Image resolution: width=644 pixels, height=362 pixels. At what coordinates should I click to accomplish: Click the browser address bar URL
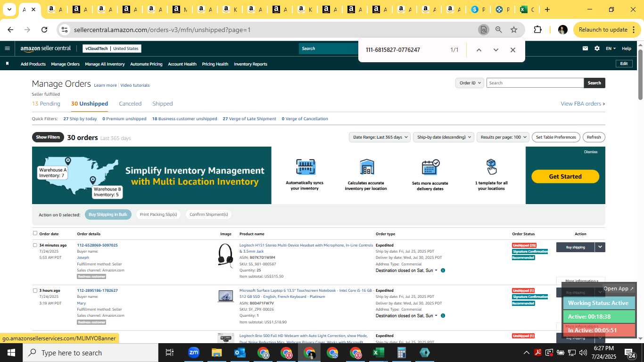162,30
